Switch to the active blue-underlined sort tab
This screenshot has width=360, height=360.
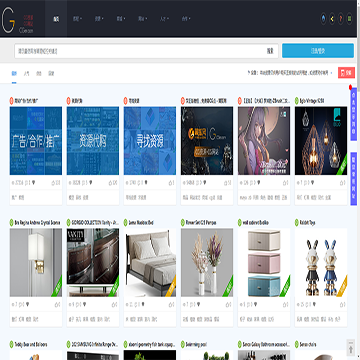click(14, 73)
